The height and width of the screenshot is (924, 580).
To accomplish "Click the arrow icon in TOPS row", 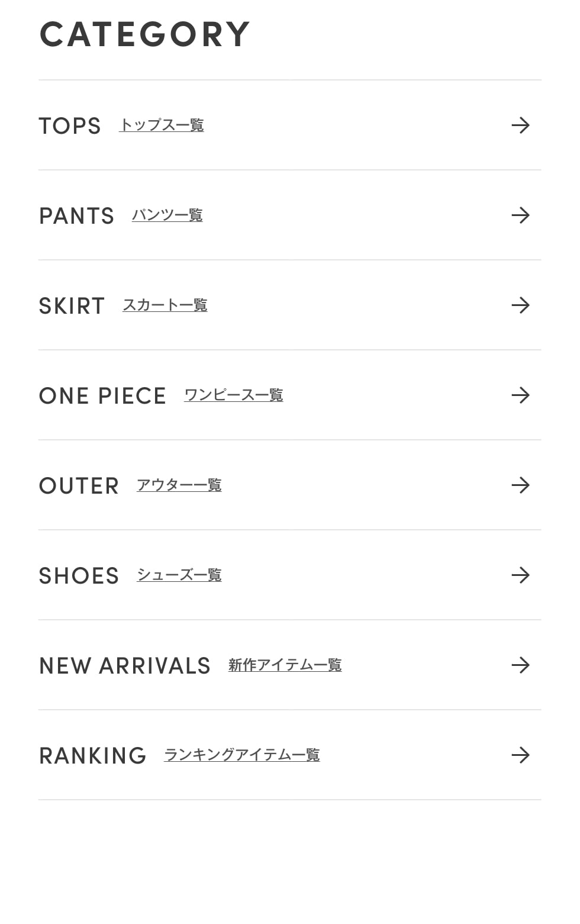I will pos(520,125).
